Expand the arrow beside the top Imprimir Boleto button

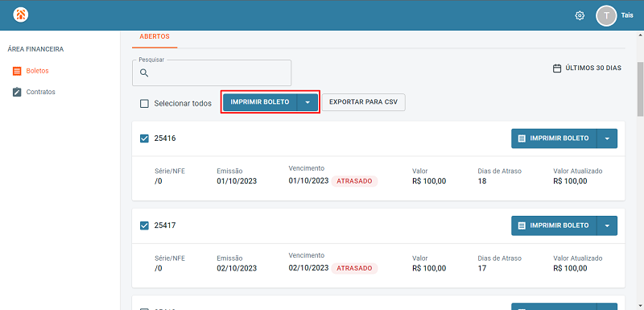click(x=308, y=102)
